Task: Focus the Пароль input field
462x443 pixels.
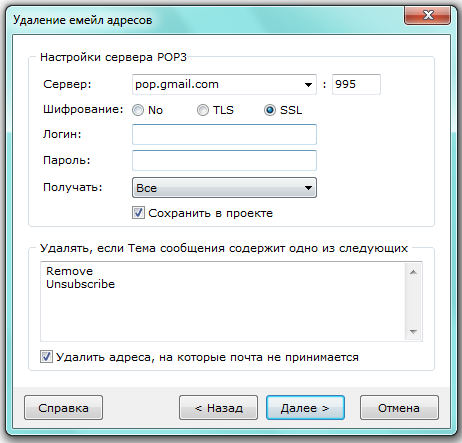Action: pyautogui.click(x=224, y=160)
